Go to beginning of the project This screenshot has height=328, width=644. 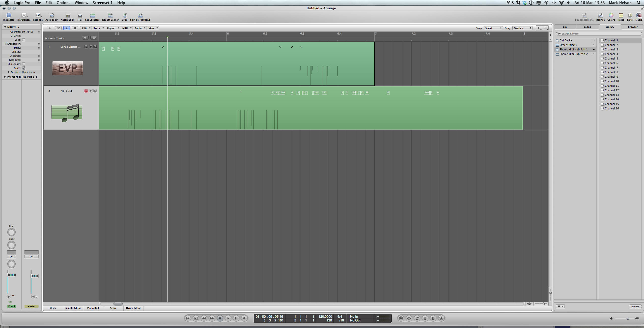tap(188, 318)
